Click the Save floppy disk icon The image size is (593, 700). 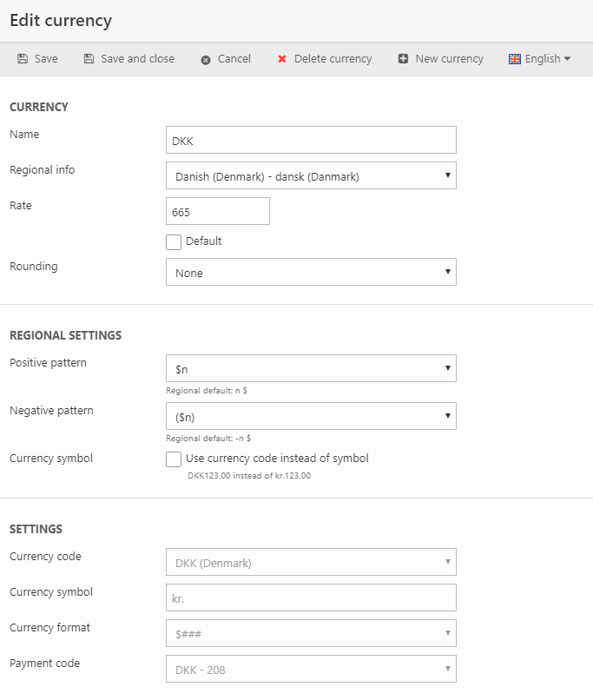22,59
